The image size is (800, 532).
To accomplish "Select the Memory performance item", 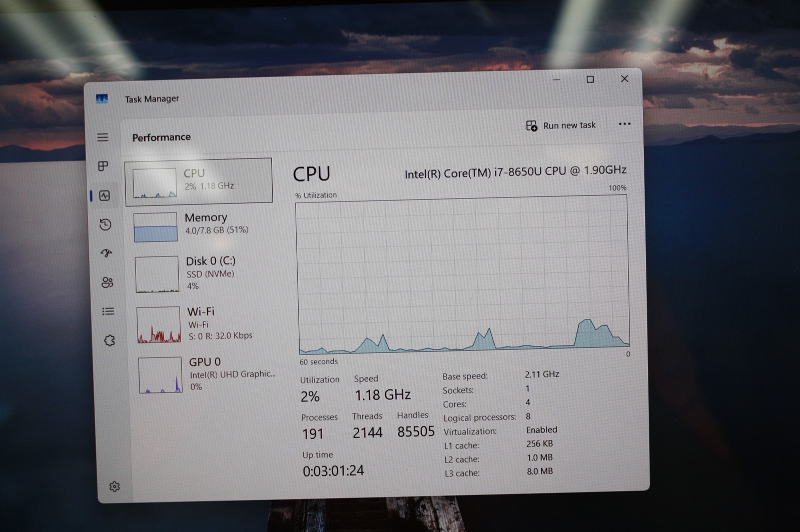I will pos(200,226).
